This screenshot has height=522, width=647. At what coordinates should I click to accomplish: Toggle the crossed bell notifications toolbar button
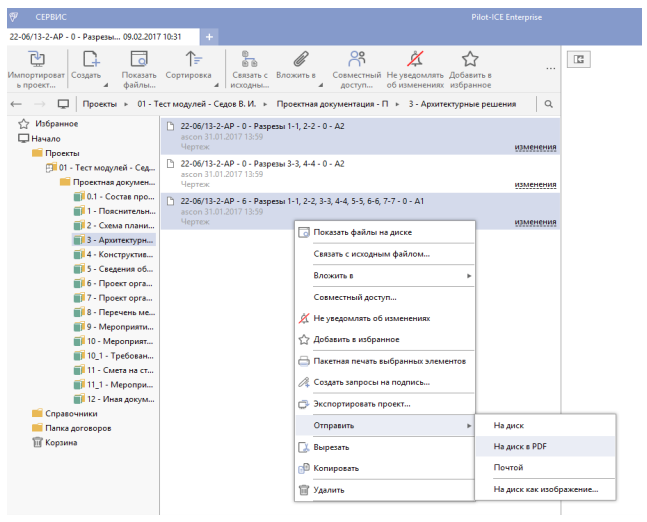[415, 59]
